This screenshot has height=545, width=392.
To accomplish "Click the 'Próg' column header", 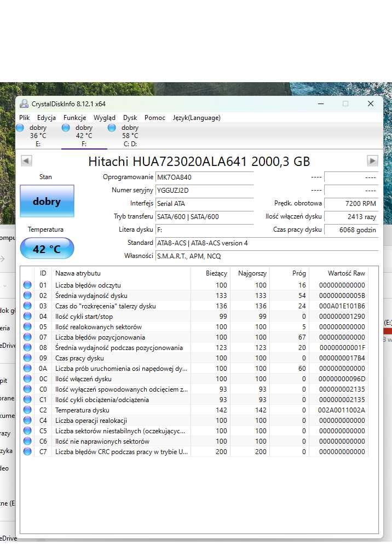I will pyautogui.click(x=289, y=273).
